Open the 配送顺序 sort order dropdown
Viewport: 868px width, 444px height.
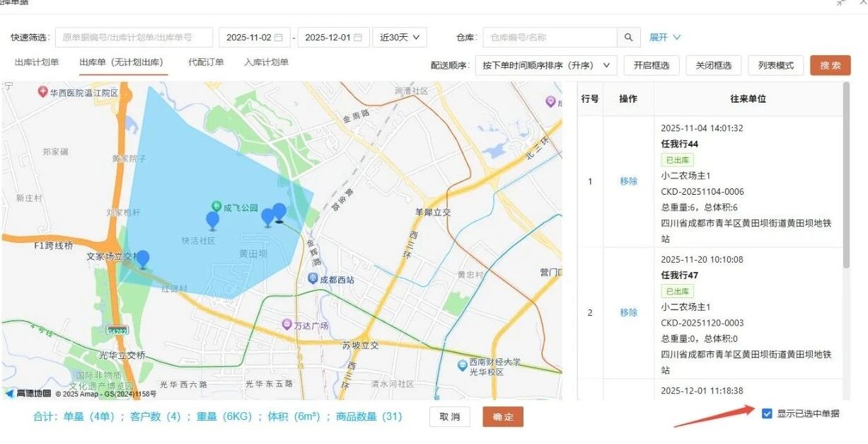tap(545, 65)
